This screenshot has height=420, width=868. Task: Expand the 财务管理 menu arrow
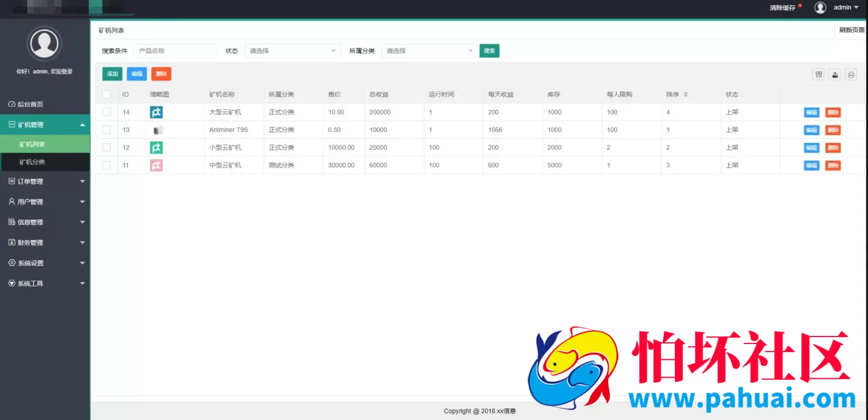[82, 243]
